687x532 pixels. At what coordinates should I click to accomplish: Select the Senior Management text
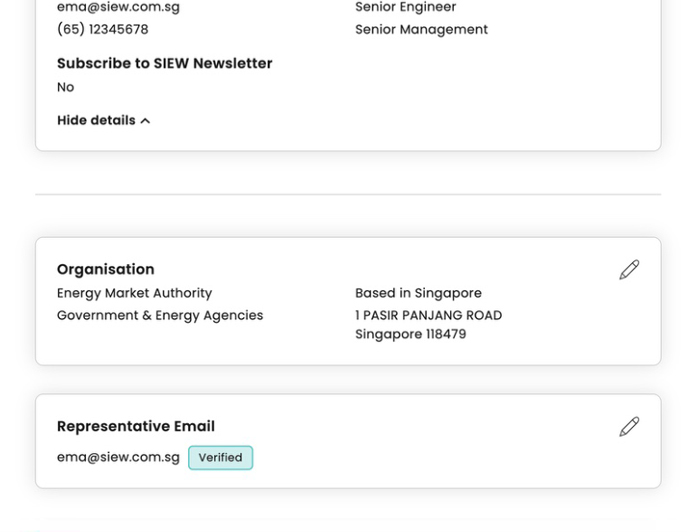coord(421,29)
